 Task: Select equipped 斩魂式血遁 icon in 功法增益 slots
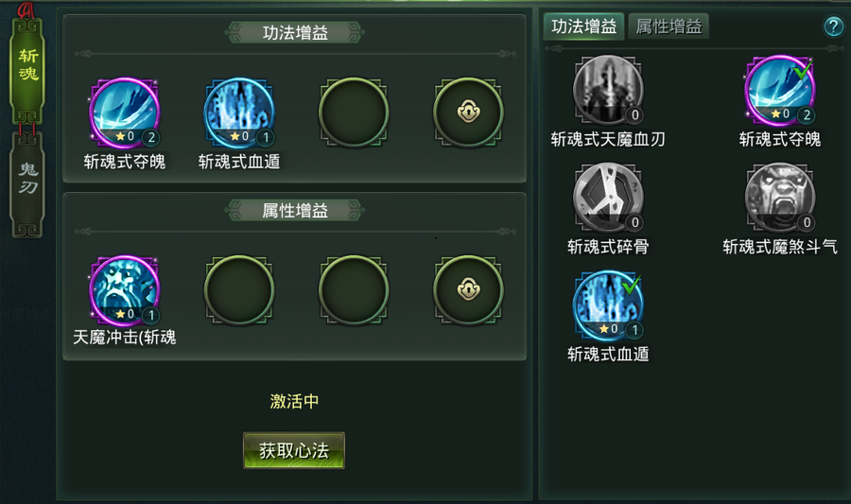coord(239,113)
